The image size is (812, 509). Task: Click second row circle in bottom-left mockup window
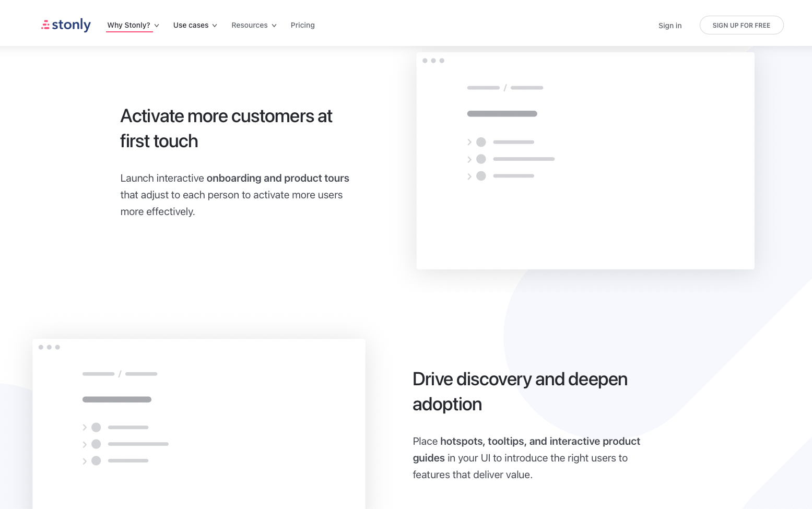[96, 444]
